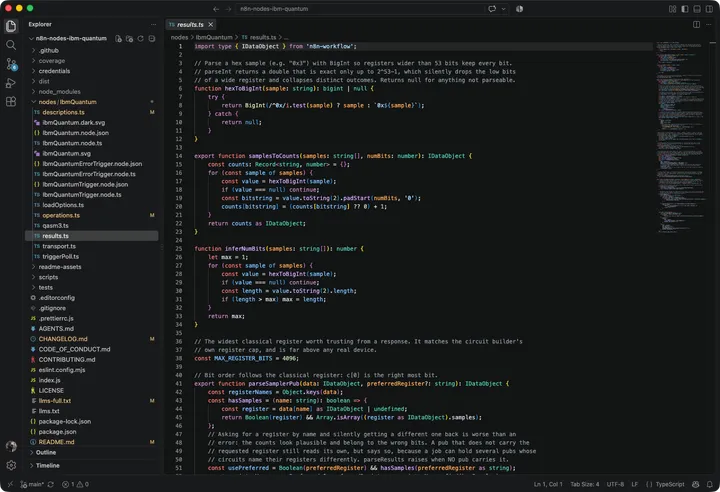Image resolution: width=720 pixels, height=492 pixels.
Task: Open Customize Layout in title bar
Action: 672,9
